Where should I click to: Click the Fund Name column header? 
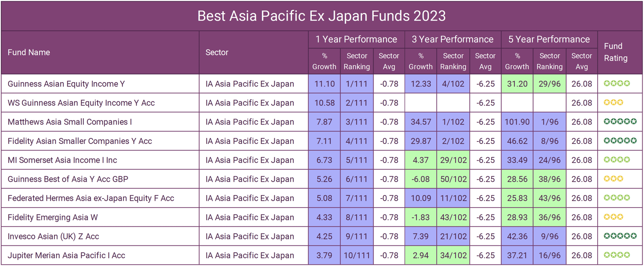[29, 52]
